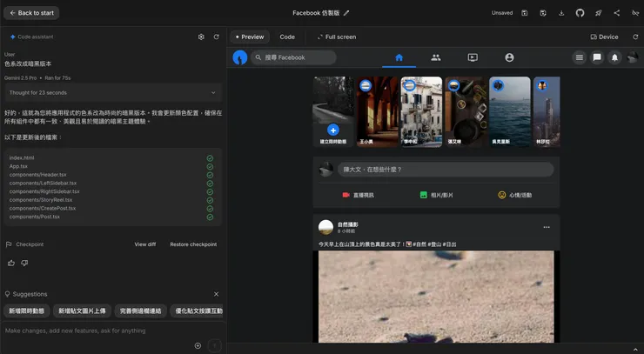Viewport: 644px width, 354px height.
Task: Click the crossed-out key icon at top right
Action: coord(635,13)
